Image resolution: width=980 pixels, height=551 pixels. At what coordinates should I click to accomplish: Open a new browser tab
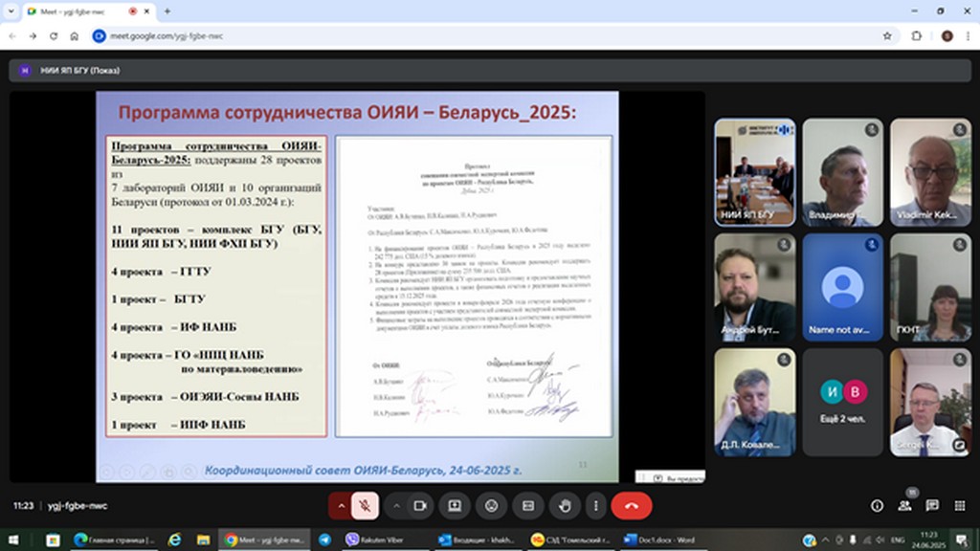(x=167, y=11)
